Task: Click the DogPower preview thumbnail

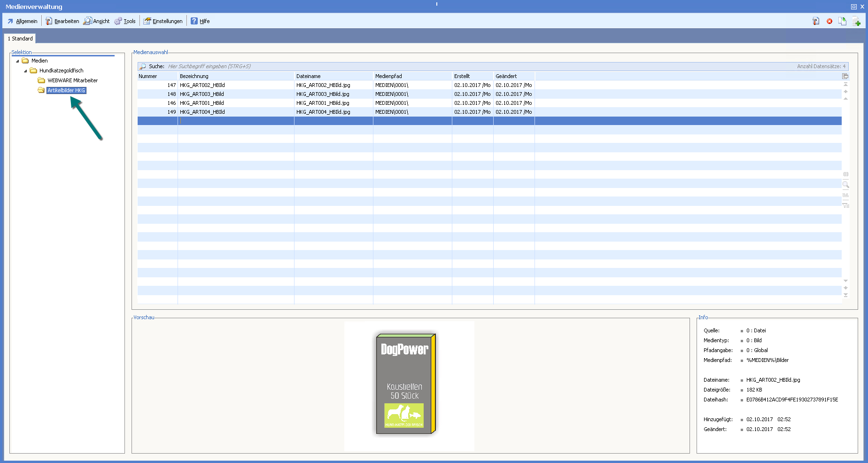Action: 407,384
